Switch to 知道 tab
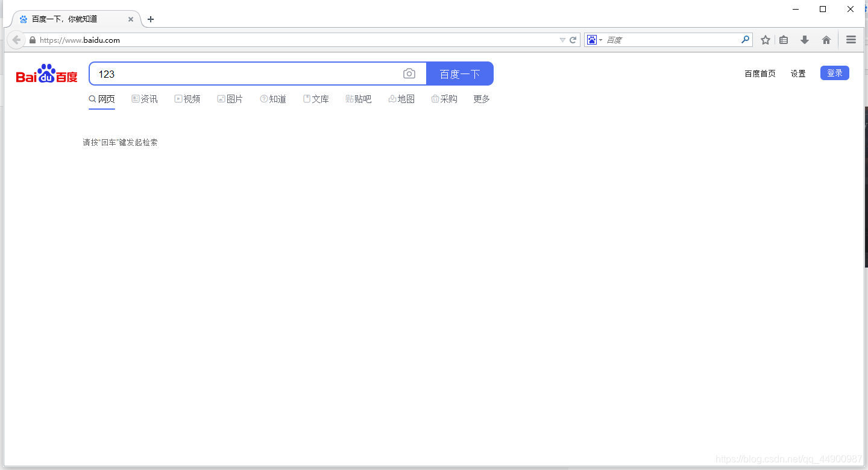 coord(273,99)
